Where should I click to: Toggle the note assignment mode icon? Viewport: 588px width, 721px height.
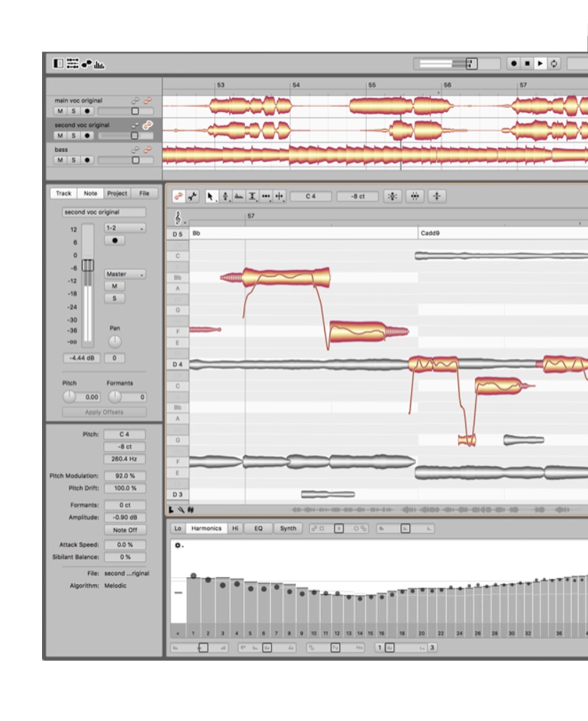[192, 197]
